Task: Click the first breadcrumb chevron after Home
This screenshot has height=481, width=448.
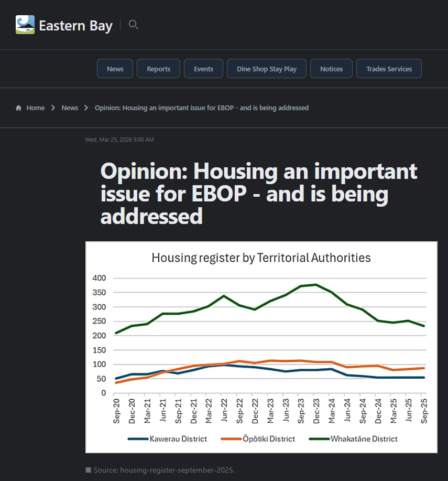Action: click(x=53, y=108)
